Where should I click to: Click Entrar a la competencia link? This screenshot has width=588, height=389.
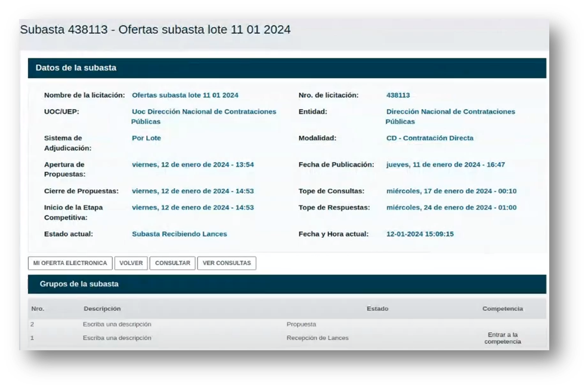(x=503, y=338)
